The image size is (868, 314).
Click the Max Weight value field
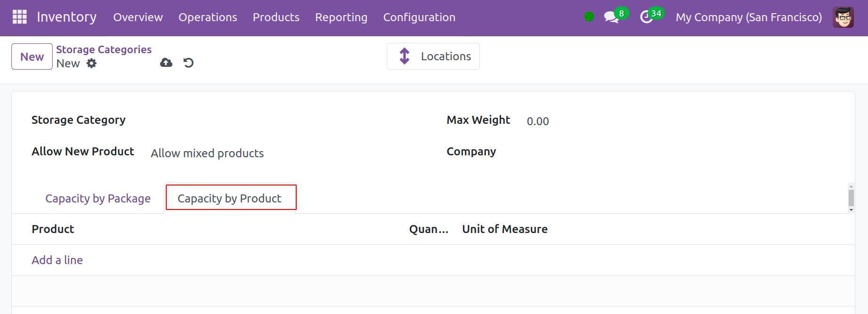[x=538, y=121]
